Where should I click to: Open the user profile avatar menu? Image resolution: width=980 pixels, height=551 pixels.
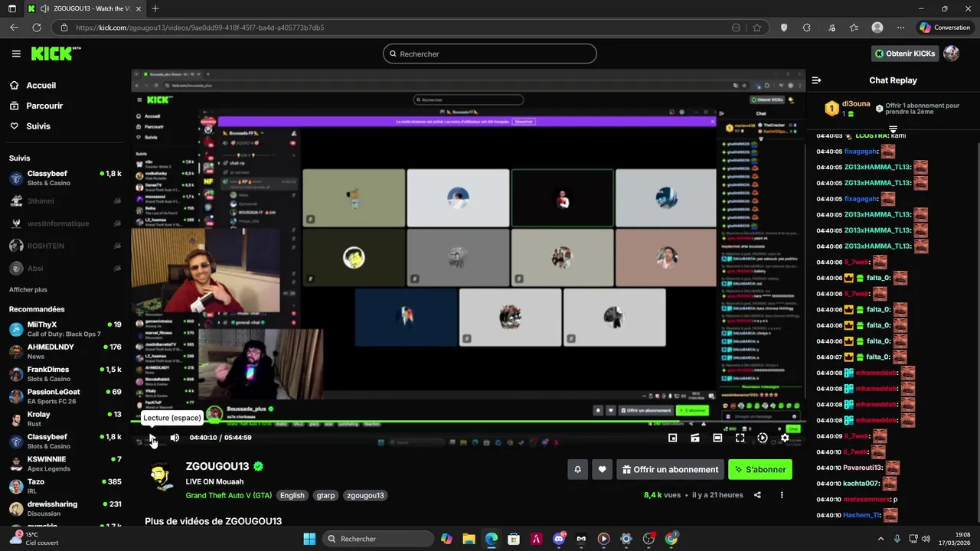coord(951,54)
